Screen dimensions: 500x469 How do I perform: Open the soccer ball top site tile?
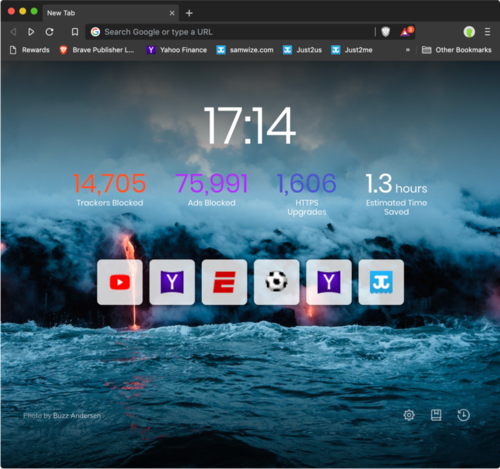277,282
